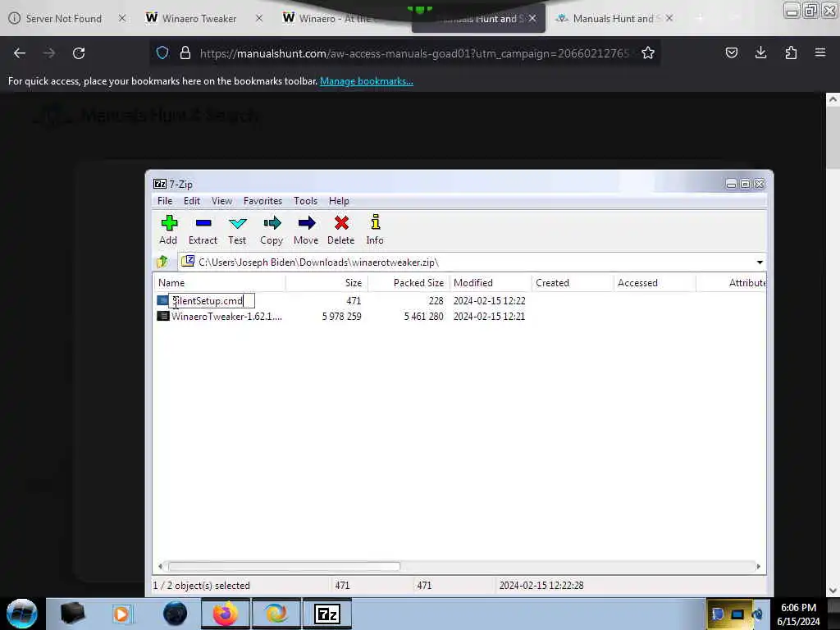
Task: Switch to the Winaero - At the tab
Action: click(x=335, y=18)
